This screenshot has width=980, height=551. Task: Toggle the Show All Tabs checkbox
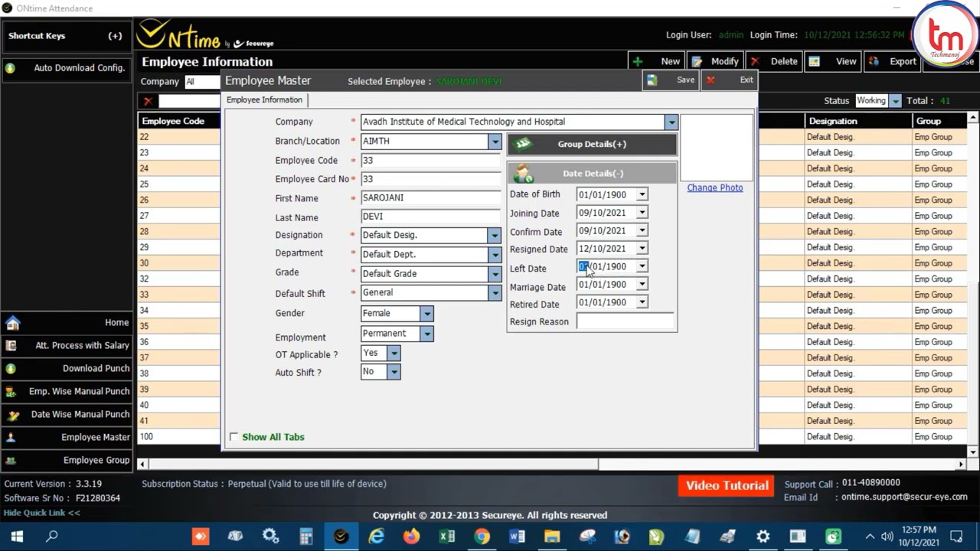click(234, 437)
